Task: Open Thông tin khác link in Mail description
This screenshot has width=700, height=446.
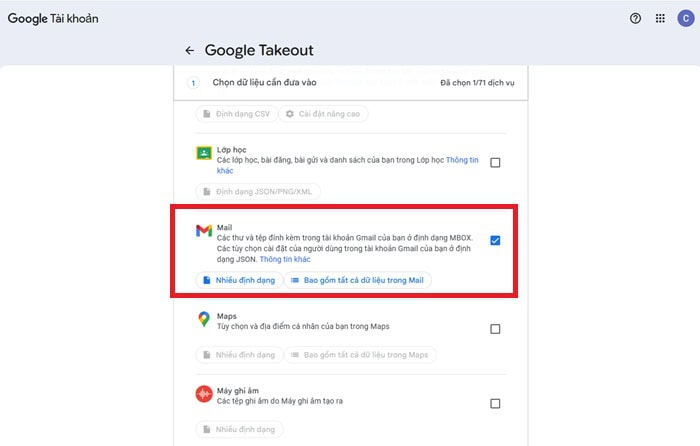Action: point(284,259)
